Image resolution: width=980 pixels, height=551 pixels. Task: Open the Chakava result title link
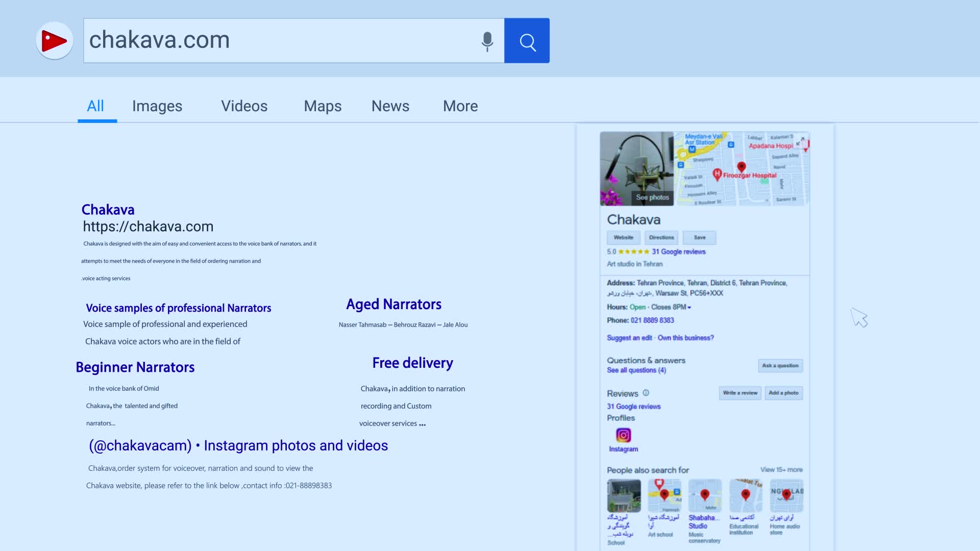(x=108, y=210)
